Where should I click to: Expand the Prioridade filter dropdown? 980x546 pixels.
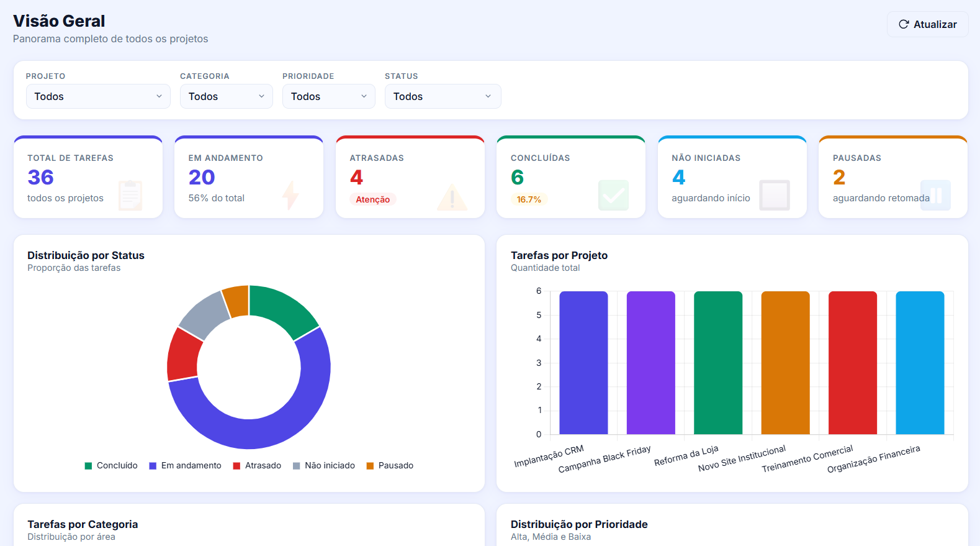pos(329,96)
